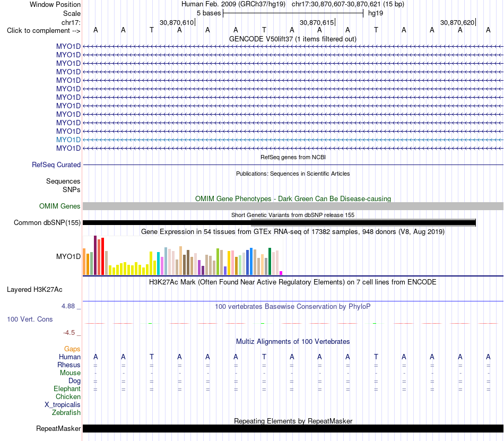Click the '100 Vert. Cons' track label
Viewport: 504px width, 441px height.
[x=30, y=319]
